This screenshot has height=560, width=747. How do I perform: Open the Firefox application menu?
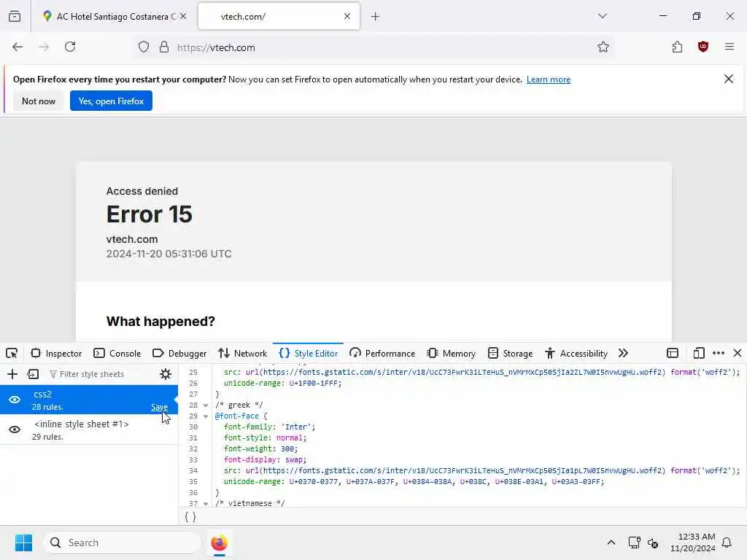(729, 47)
